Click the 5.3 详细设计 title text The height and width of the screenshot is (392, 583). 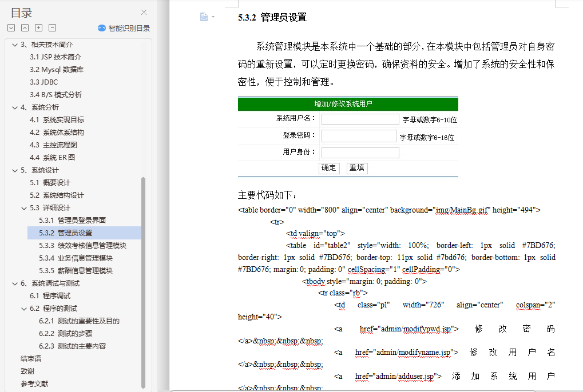coord(50,208)
